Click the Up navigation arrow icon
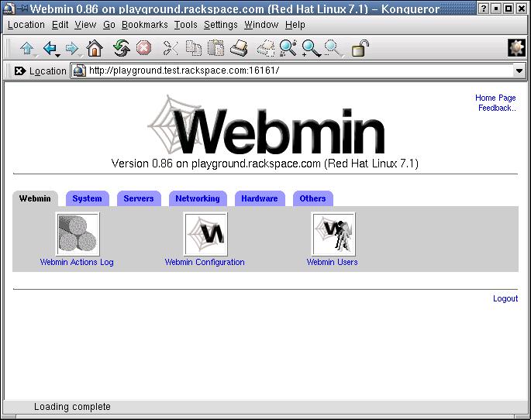Viewport: 531px width, 420px height. tap(27, 48)
